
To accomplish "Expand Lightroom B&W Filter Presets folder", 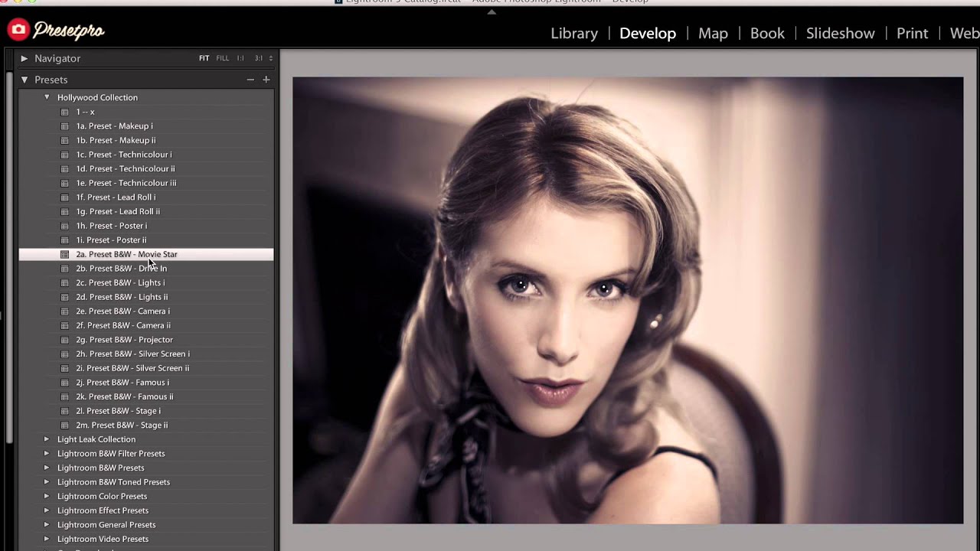I will click(47, 454).
